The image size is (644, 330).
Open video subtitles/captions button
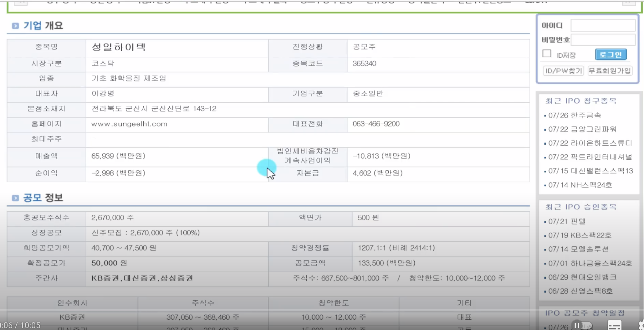[615, 325]
